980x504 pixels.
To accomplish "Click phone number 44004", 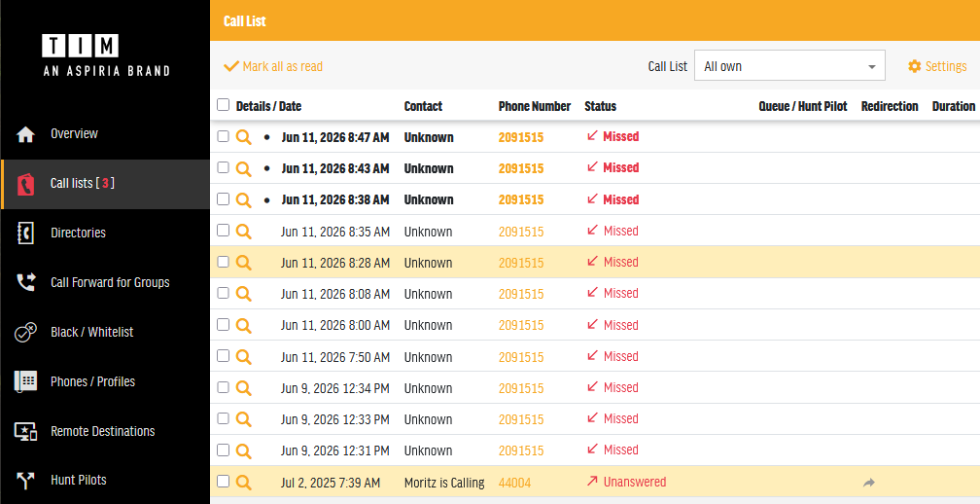I will (x=514, y=483).
